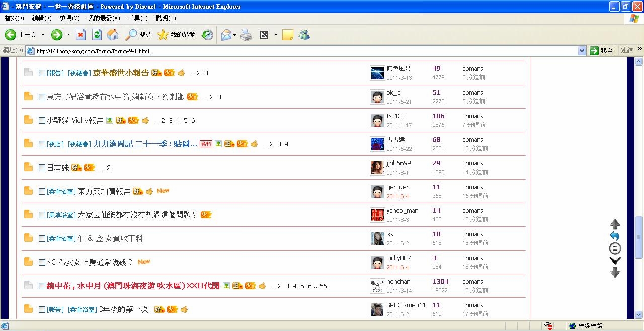644x331 pixels.
Task: Click the blue reply arrow floating icon
Action: [615, 236]
